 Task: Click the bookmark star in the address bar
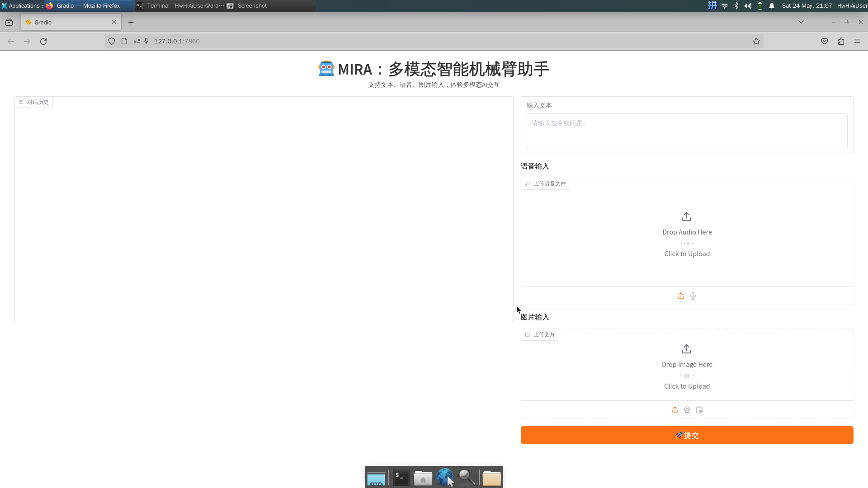coord(756,41)
